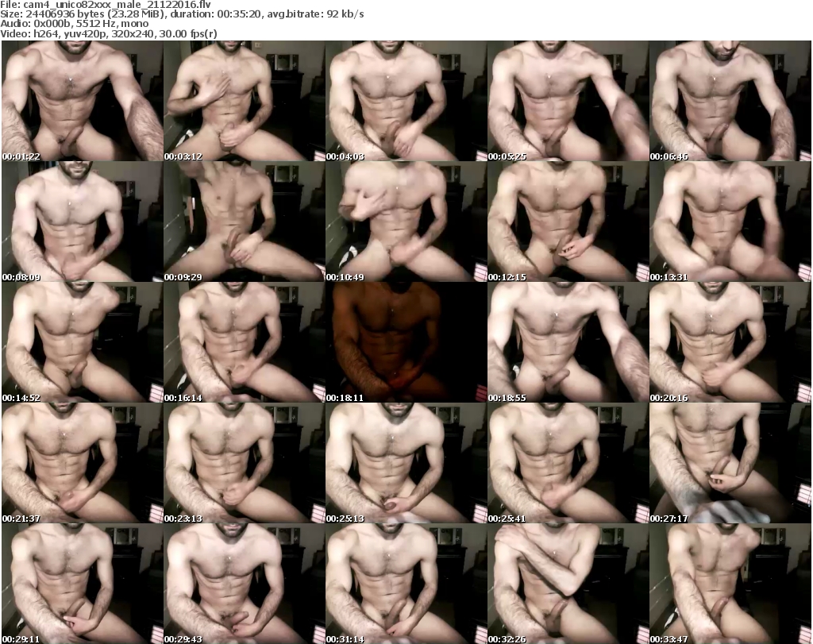Click the frame marked 00:10:49
The height and width of the screenshot is (644, 813).
point(406,222)
